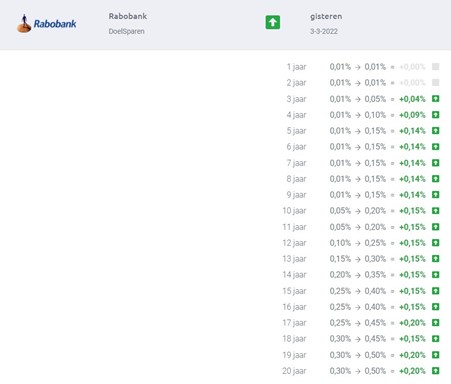Click the gray square icon for 2 jaar
This screenshot has height=384, width=451.
tap(435, 83)
